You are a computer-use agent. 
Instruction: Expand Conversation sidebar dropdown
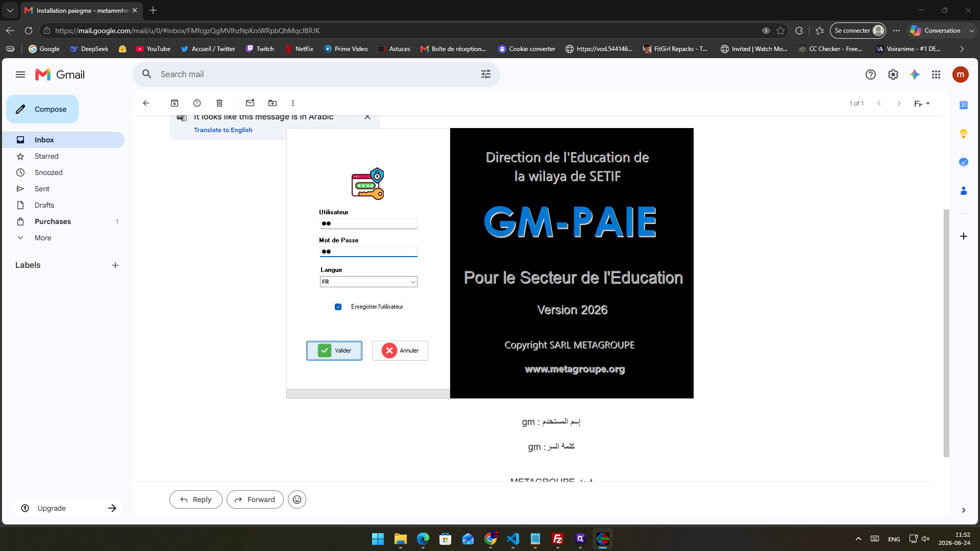[x=972, y=31]
